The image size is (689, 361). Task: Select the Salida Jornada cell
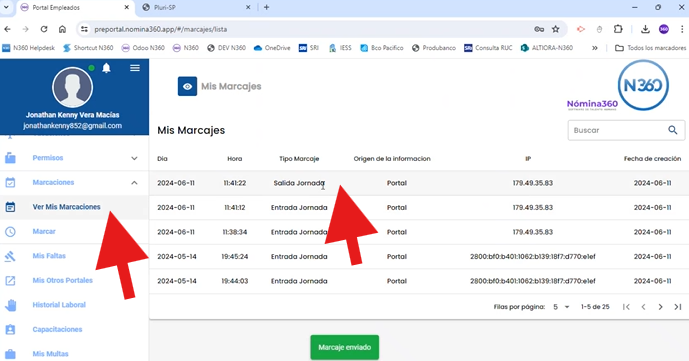[x=299, y=183]
